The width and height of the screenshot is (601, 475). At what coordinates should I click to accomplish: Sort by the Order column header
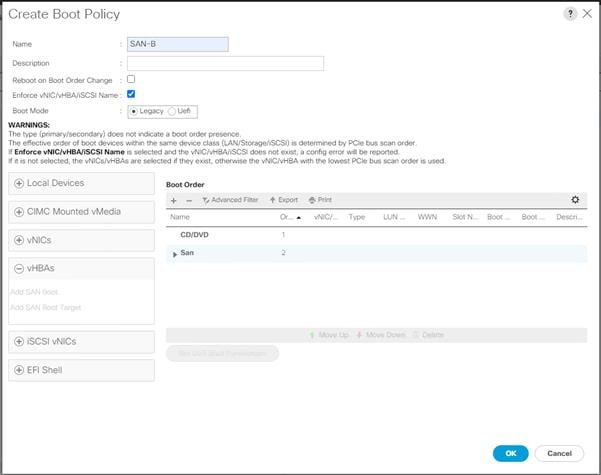pos(290,217)
